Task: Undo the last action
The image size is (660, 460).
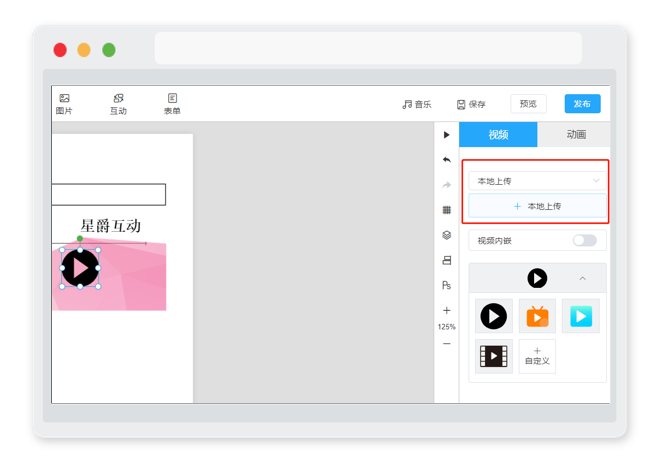Action: coord(447,160)
